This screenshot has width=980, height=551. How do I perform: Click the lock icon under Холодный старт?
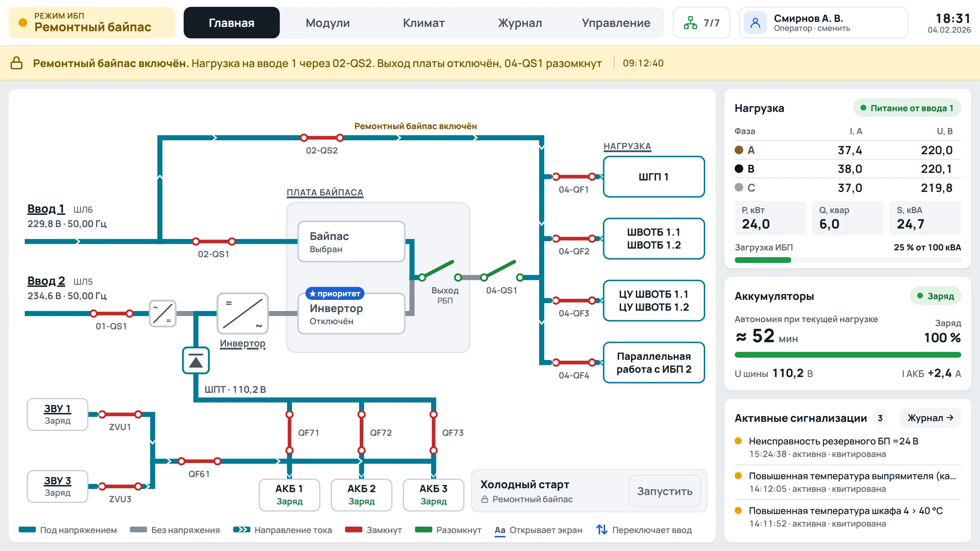(485, 499)
